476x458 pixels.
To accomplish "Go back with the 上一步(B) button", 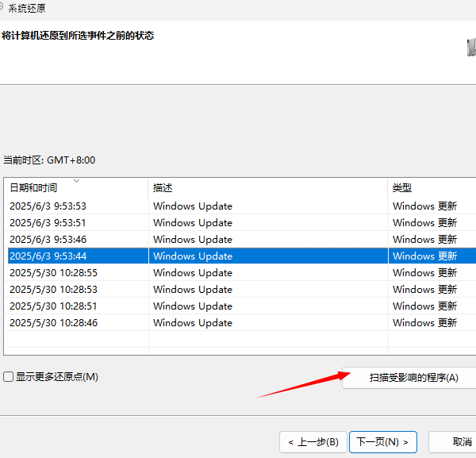I will click(313, 442).
